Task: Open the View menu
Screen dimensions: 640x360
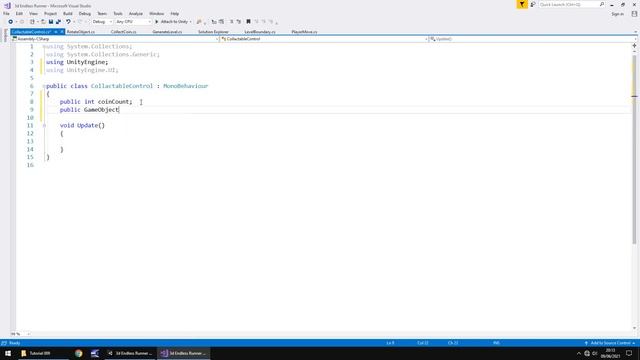Action: [33, 14]
